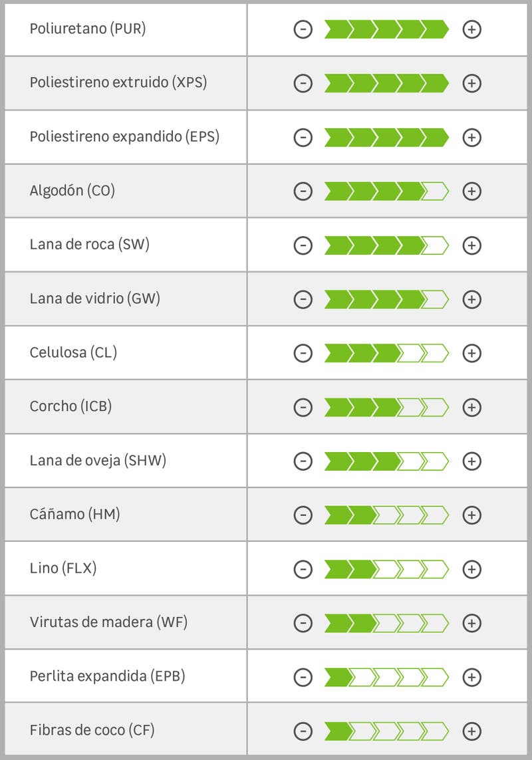Viewport: 532px width, 760px height.
Task: Click the plus icon next to Algodón (CO)
Action: (471, 191)
